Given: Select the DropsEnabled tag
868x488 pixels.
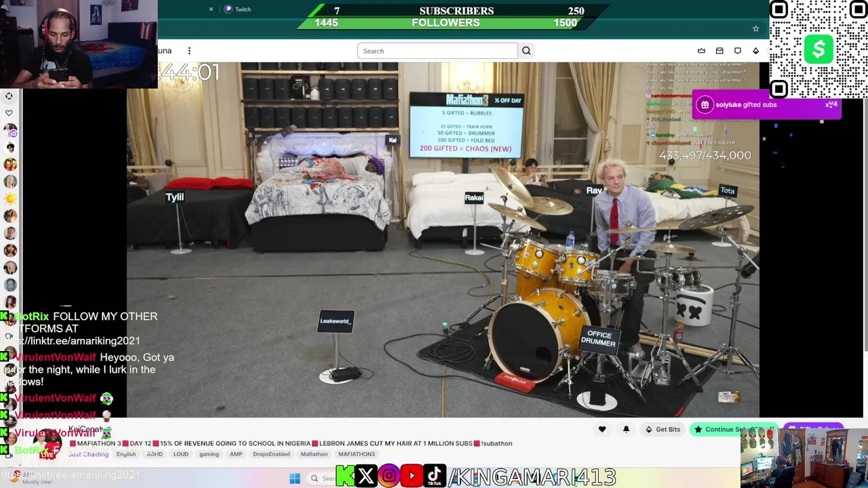Looking at the screenshot, I should coord(271,454).
